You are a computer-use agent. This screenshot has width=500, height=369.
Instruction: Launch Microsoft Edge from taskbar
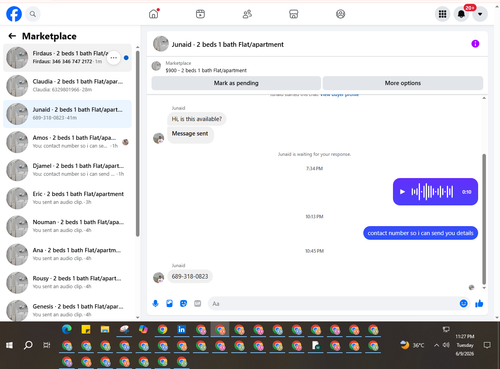pos(67,330)
